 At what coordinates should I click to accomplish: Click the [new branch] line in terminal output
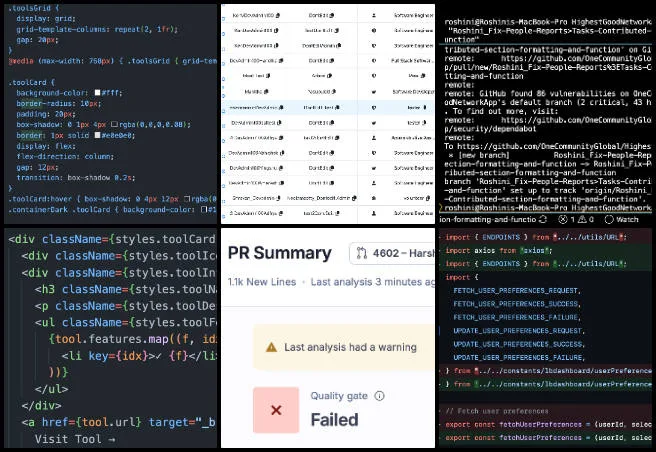548,155
